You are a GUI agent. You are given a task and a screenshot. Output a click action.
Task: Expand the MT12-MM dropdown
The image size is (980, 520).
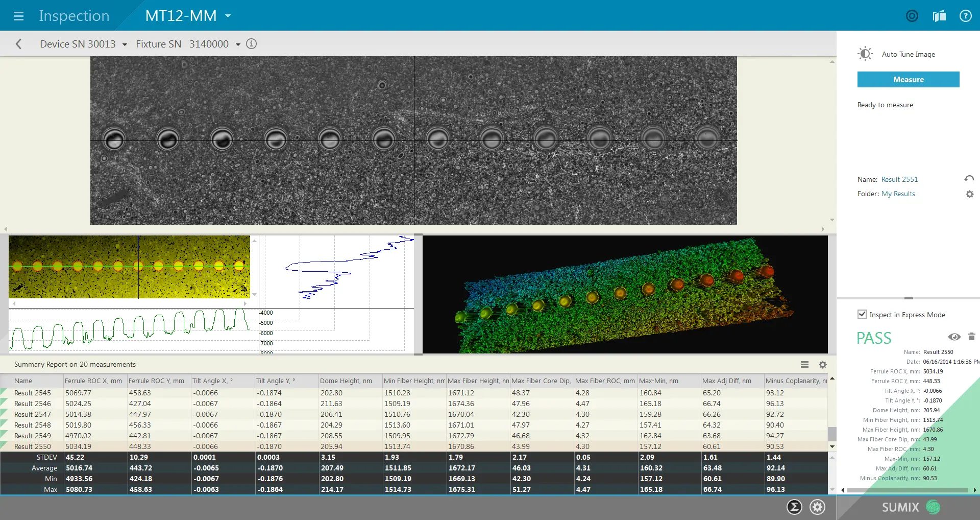tap(227, 16)
